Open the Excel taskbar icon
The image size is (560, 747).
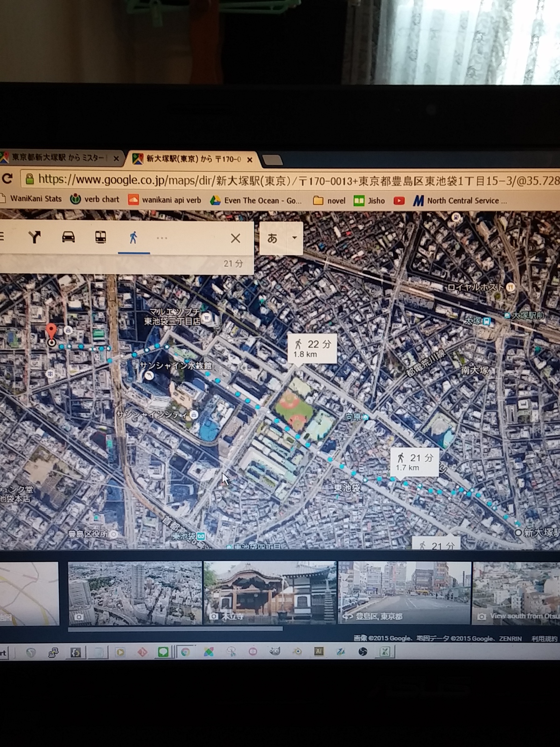385,652
